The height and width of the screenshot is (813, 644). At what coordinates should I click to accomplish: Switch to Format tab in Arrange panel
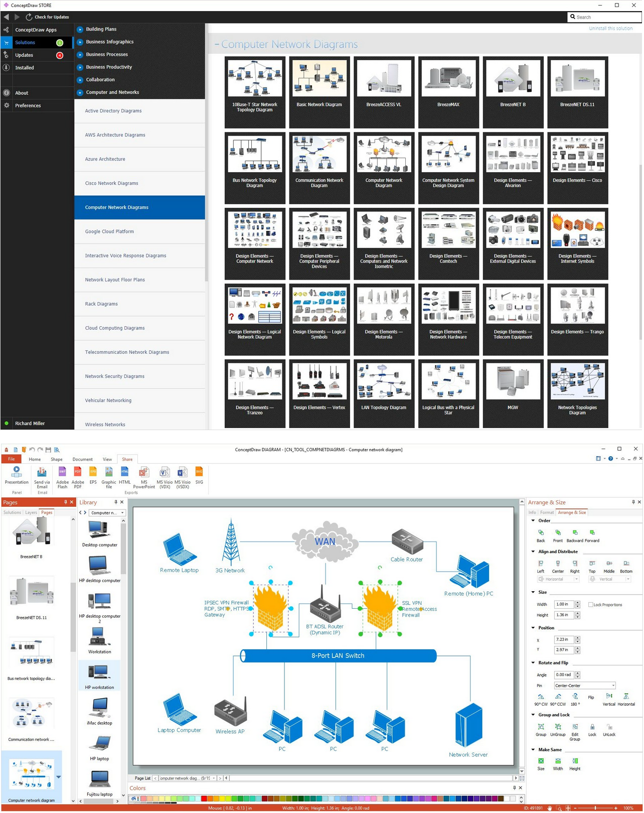547,513
